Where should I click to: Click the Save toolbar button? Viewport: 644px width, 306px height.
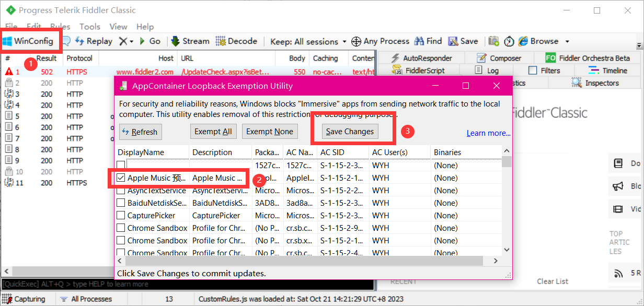(x=463, y=41)
